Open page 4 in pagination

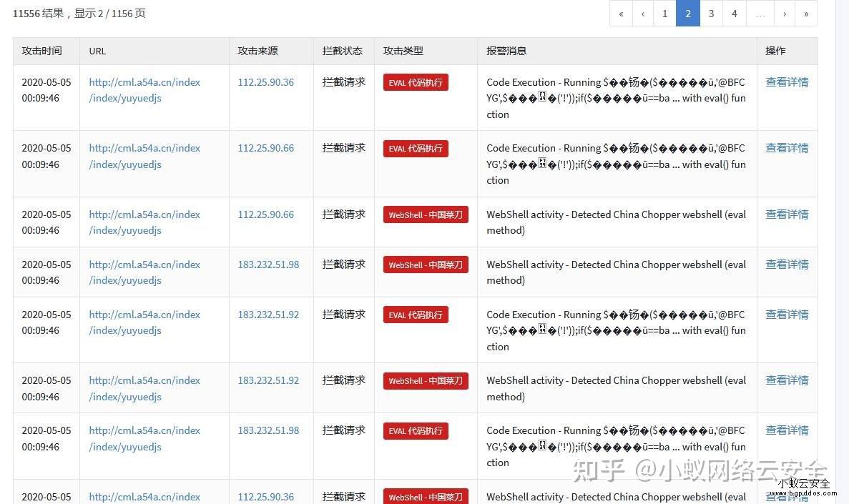pos(735,14)
